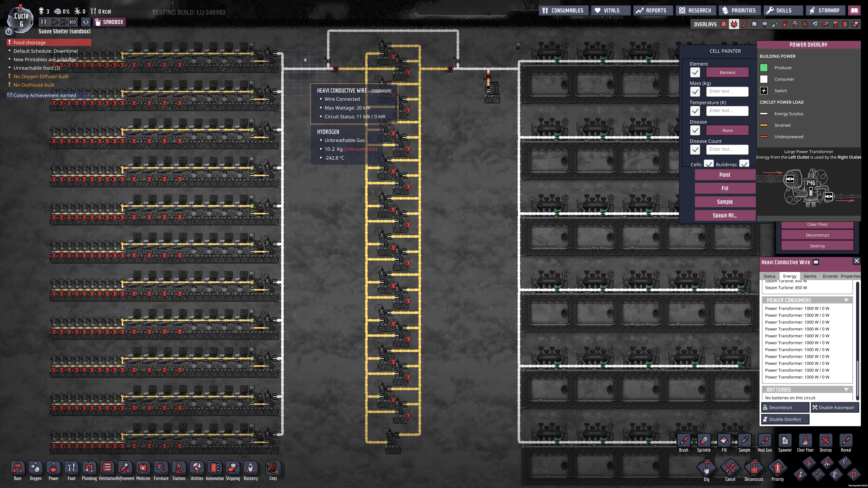Open the Plumbing build category

(89, 468)
